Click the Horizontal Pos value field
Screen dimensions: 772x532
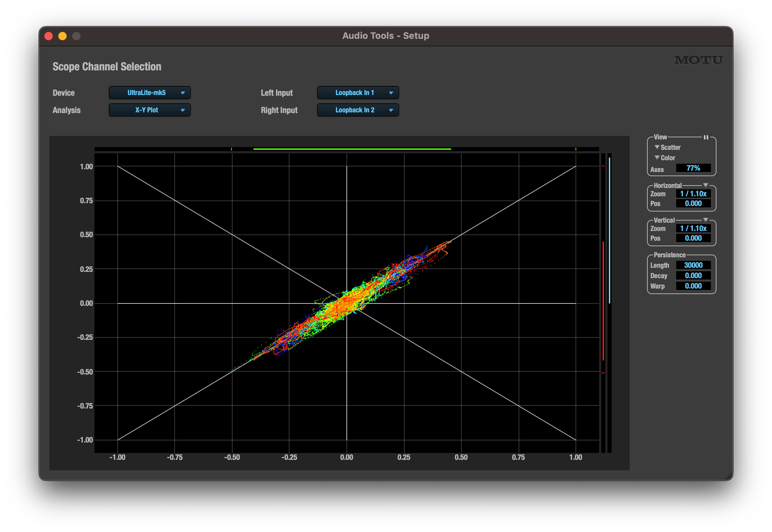point(693,204)
